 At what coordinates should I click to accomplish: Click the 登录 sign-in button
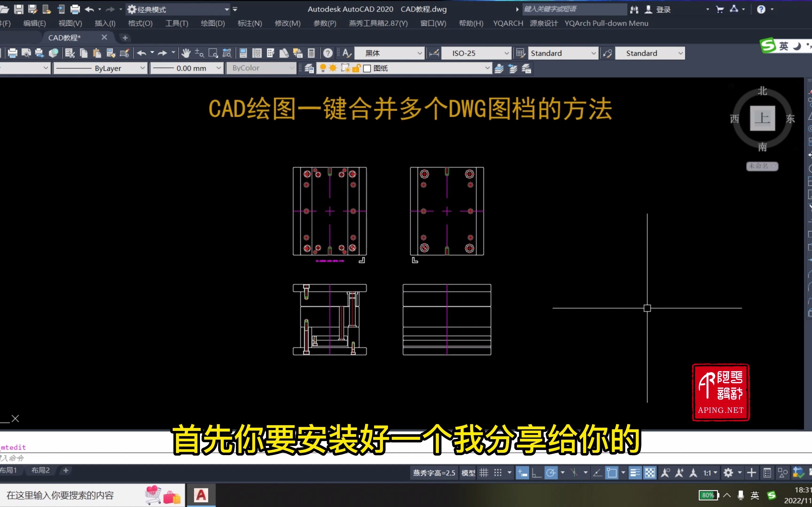[x=663, y=9]
